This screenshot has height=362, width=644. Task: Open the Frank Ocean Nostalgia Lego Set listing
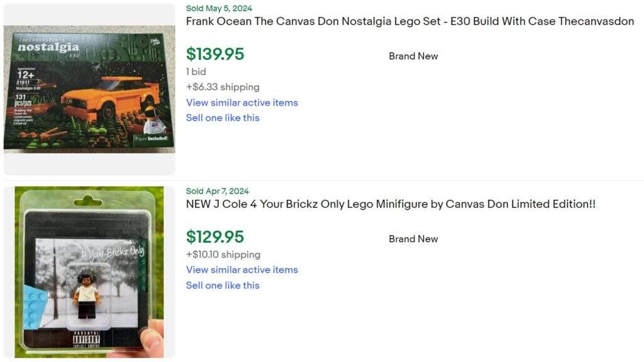(x=409, y=21)
